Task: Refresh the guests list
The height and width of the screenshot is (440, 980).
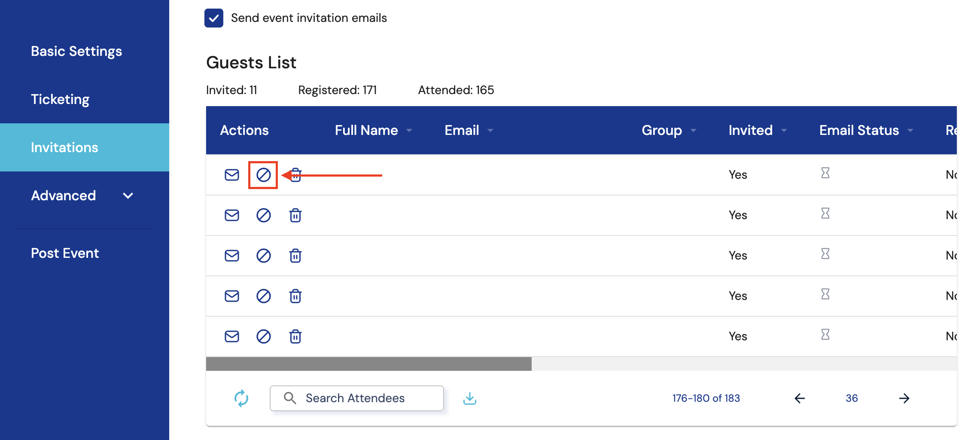Action: point(241,398)
